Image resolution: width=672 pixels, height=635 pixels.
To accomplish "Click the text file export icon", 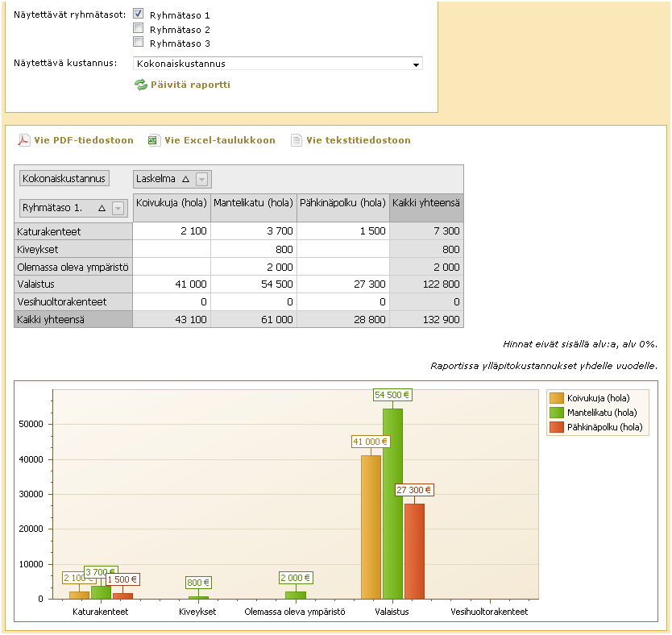I will pos(297,140).
